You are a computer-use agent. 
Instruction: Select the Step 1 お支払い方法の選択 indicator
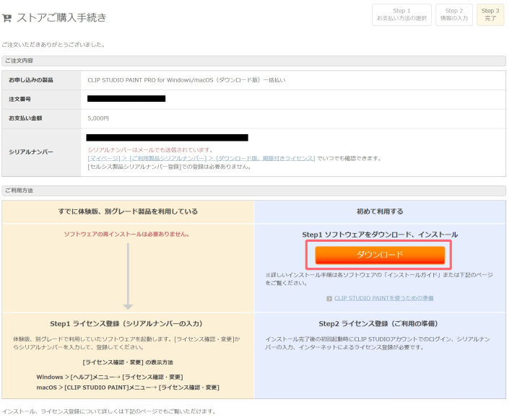402,14
